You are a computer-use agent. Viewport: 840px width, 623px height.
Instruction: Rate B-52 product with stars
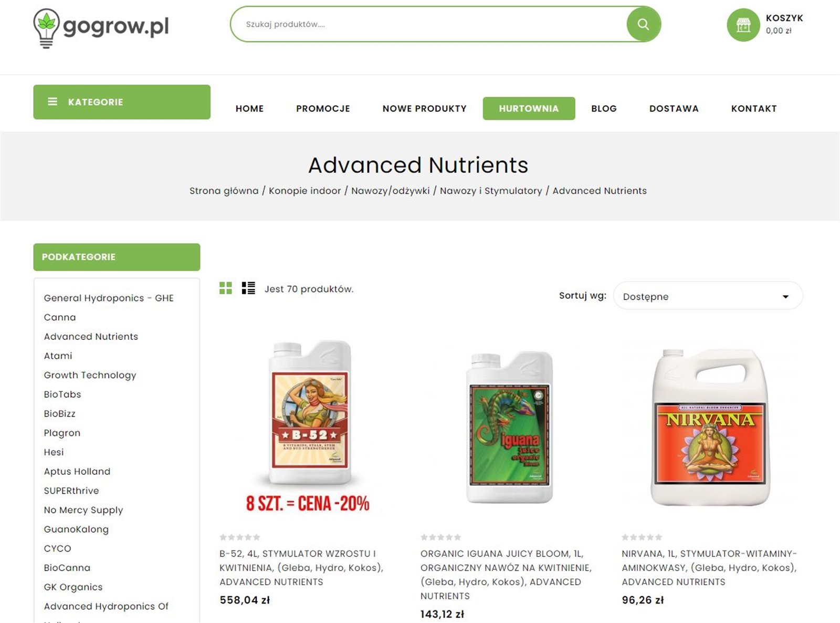pyautogui.click(x=240, y=537)
